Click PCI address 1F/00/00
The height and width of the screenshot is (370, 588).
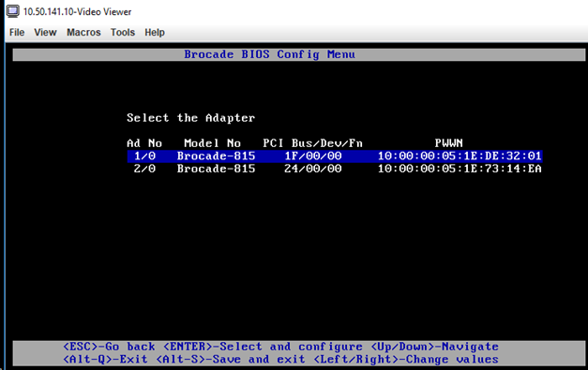click(x=312, y=155)
